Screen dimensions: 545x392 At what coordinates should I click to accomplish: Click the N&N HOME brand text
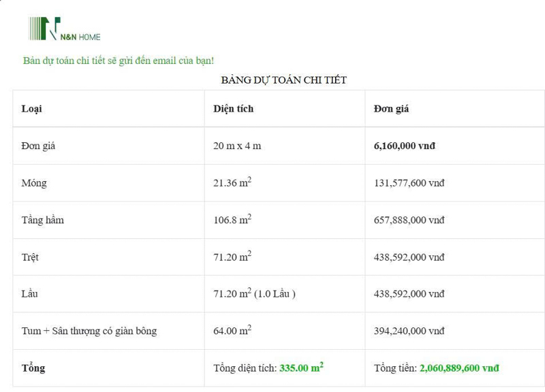click(82, 37)
